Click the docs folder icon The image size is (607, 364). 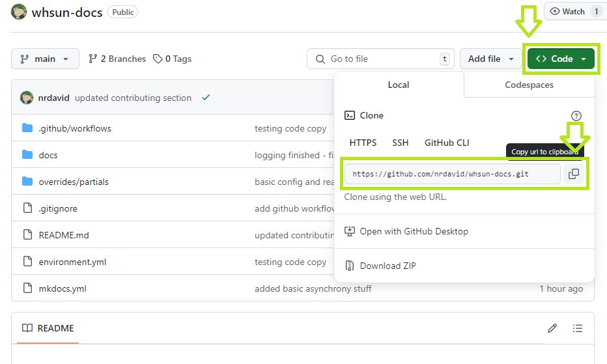coord(27,155)
